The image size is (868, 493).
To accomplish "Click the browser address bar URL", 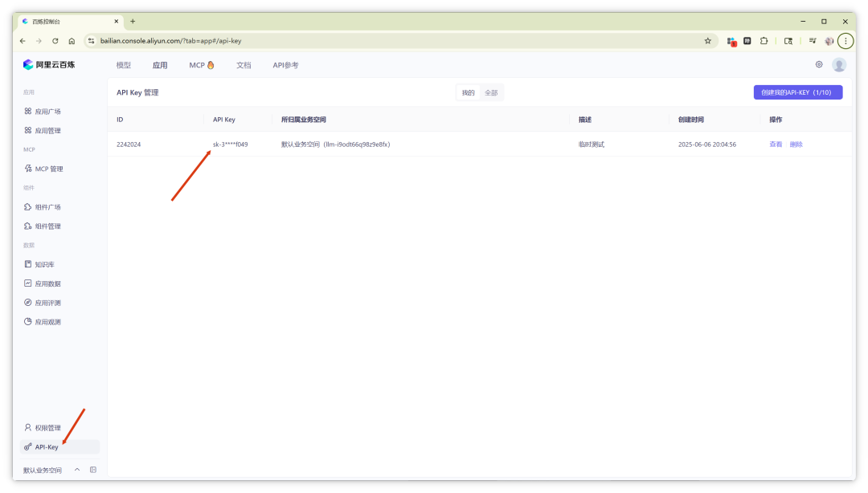I will coord(171,41).
